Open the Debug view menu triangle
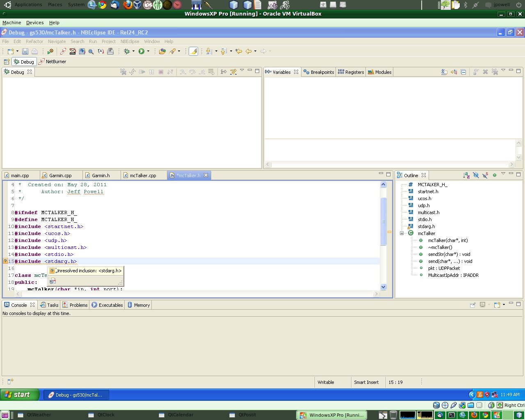This screenshot has height=420, width=525. pos(242,71)
